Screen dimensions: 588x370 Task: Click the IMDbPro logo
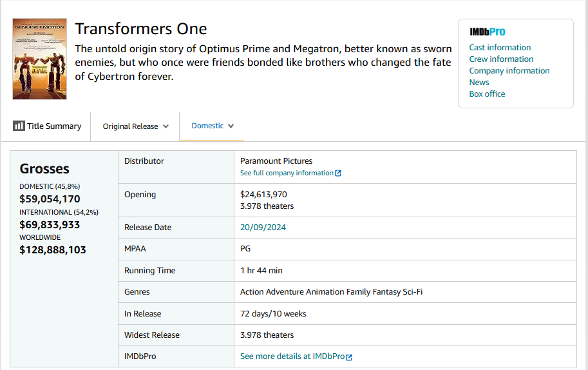(x=487, y=32)
